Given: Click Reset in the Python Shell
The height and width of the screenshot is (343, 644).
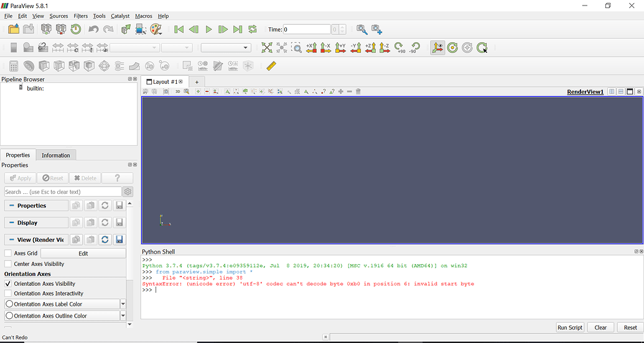Looking at the screenshot, I should click(630, 327).
